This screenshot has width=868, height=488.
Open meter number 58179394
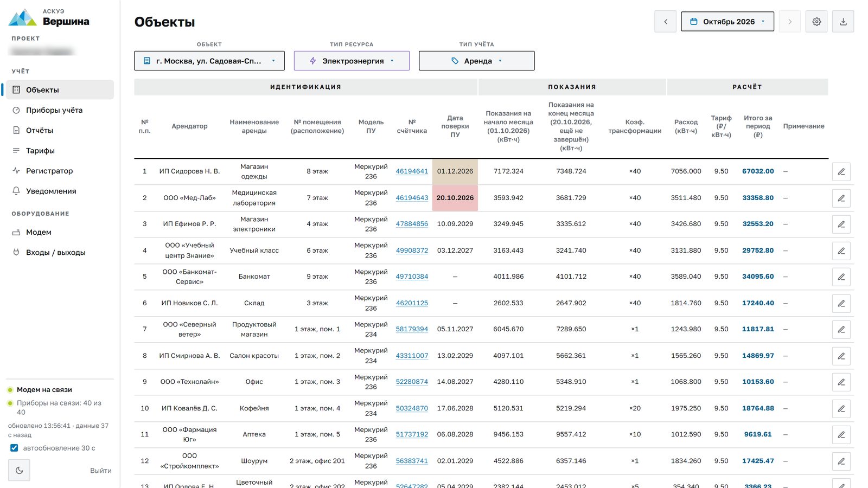point(412,329)
